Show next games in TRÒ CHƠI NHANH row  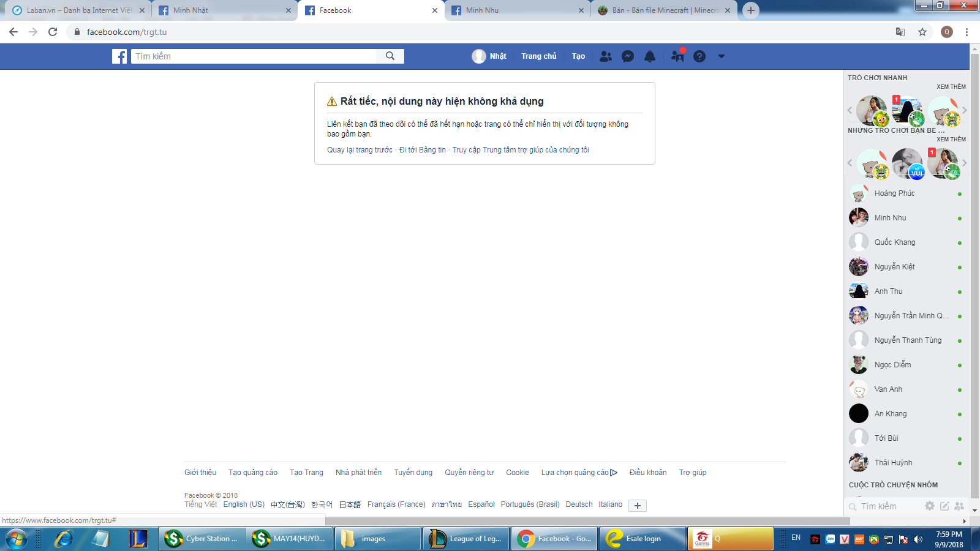tap(964, 110)
